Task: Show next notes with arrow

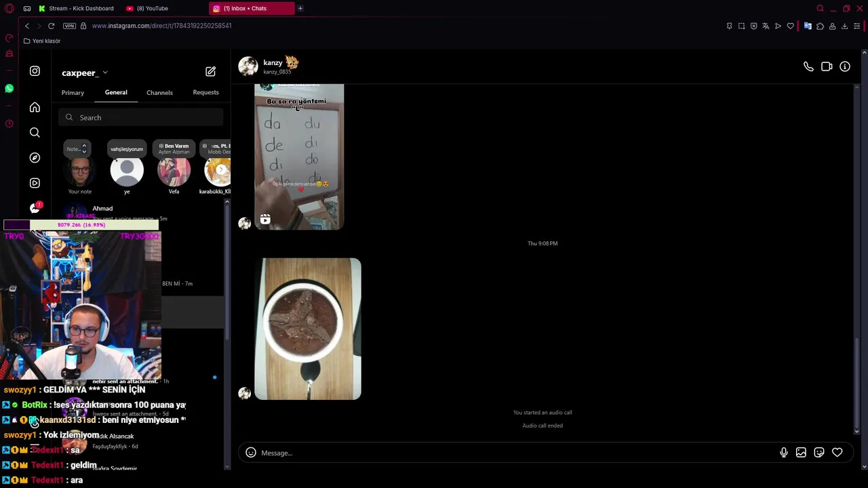Action: tap(220, 169)
